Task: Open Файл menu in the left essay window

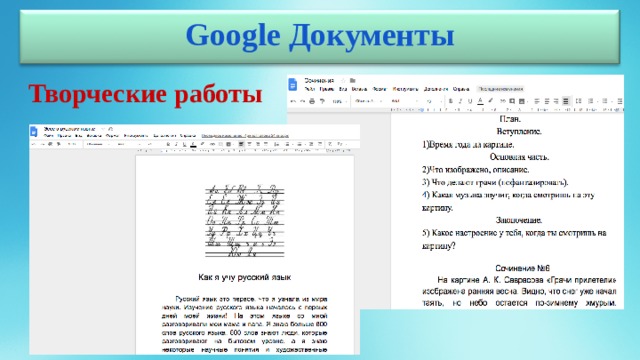Action: tap(49, 136)
